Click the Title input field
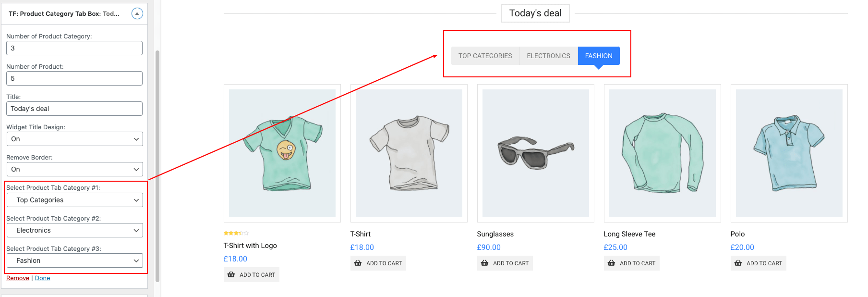The height and width of the screenshot is (297, 868). (74, 109)
